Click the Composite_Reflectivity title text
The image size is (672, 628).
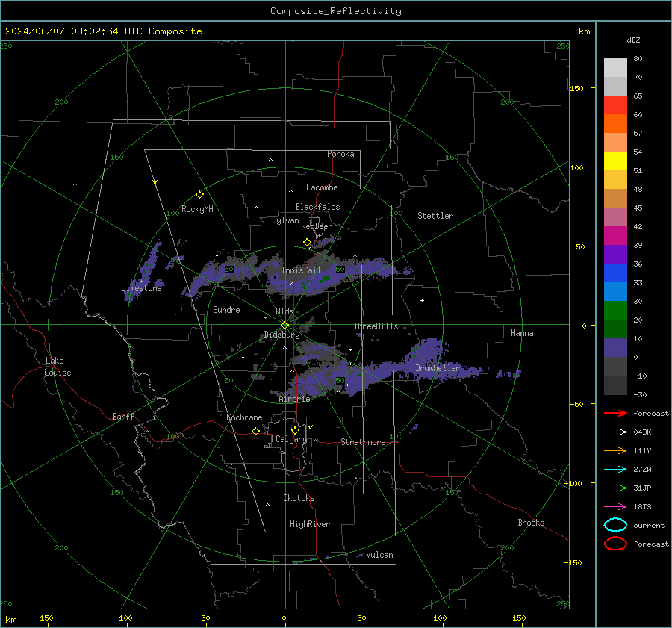pos(336,11)
